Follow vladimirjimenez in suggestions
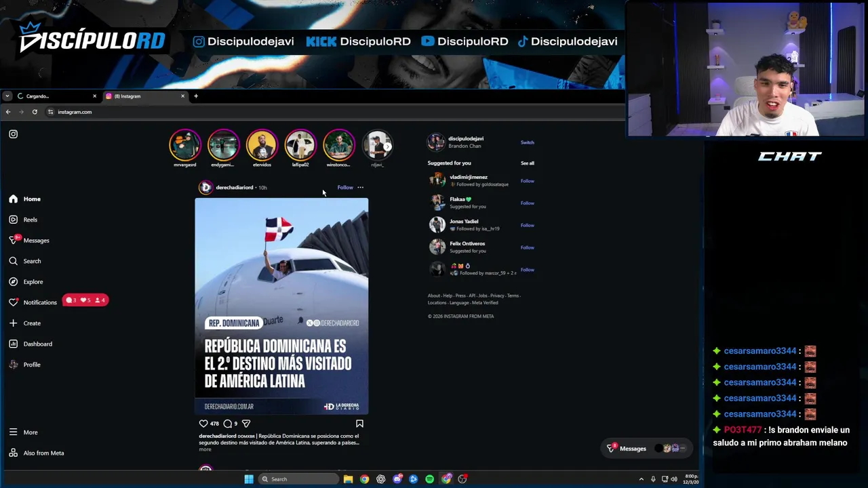 click(x=527, y=181)
